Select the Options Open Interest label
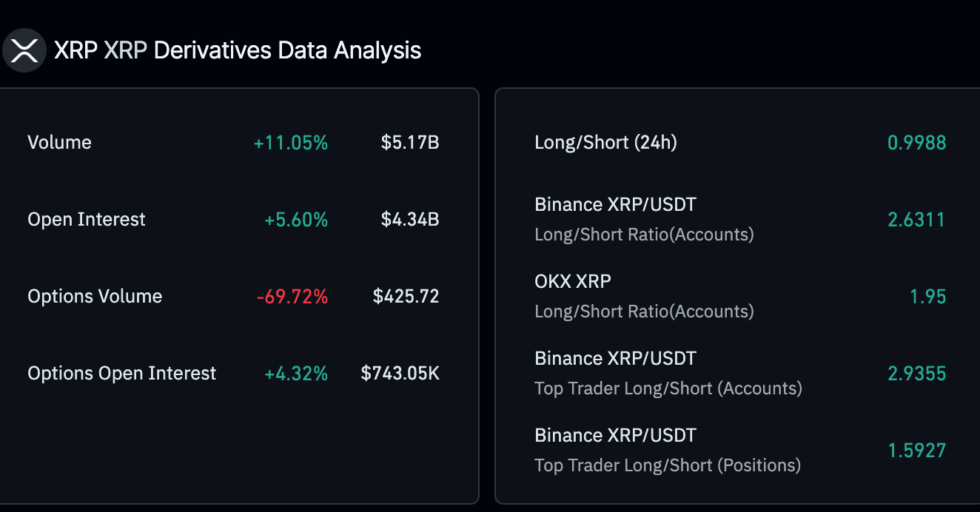 pyautogui.click(x=122, y=373)
